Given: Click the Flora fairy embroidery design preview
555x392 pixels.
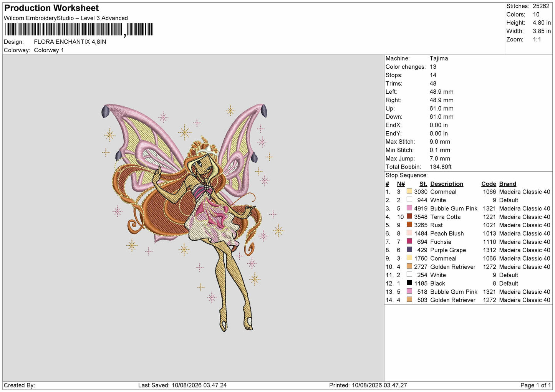Looking at the screenshot, I should (192, 217).
